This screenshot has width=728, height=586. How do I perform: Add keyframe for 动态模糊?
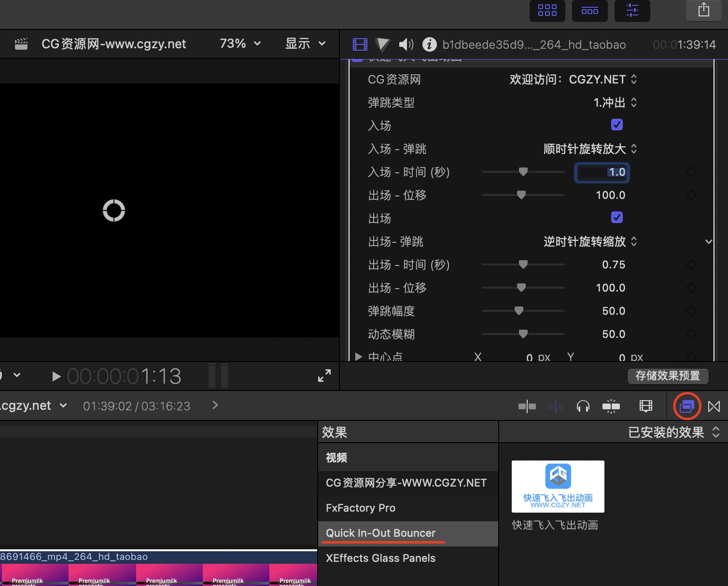click(691, 334)
